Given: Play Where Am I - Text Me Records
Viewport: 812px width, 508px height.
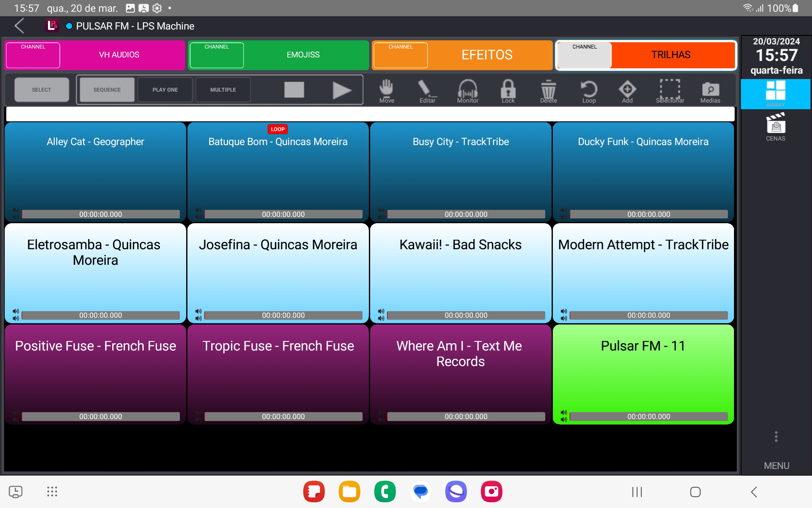Looking at the screenshot, I should point(461,374).
